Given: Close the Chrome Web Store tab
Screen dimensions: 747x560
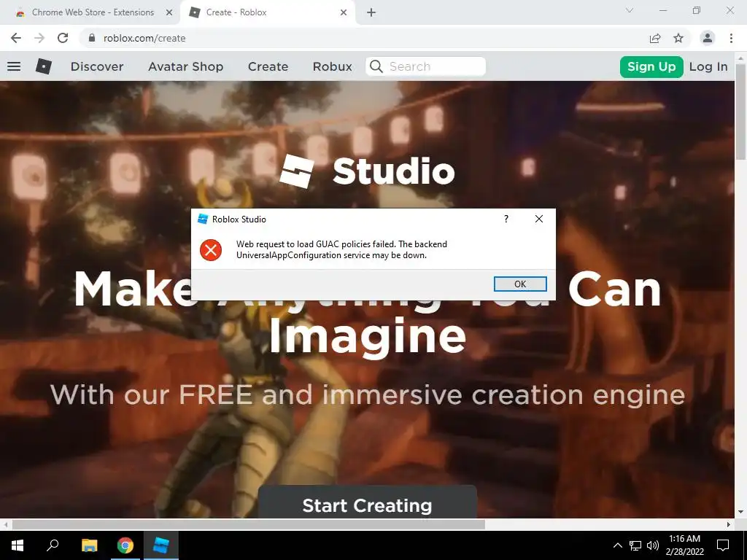Looking at the screenshot, I should 169,12.
